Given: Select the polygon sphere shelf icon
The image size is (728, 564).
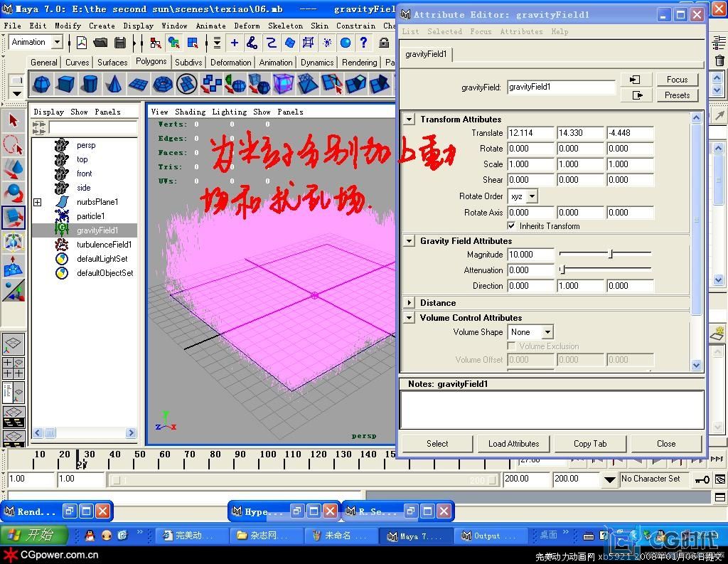Looking at the screenshot, I should click(x=42, y=85).
